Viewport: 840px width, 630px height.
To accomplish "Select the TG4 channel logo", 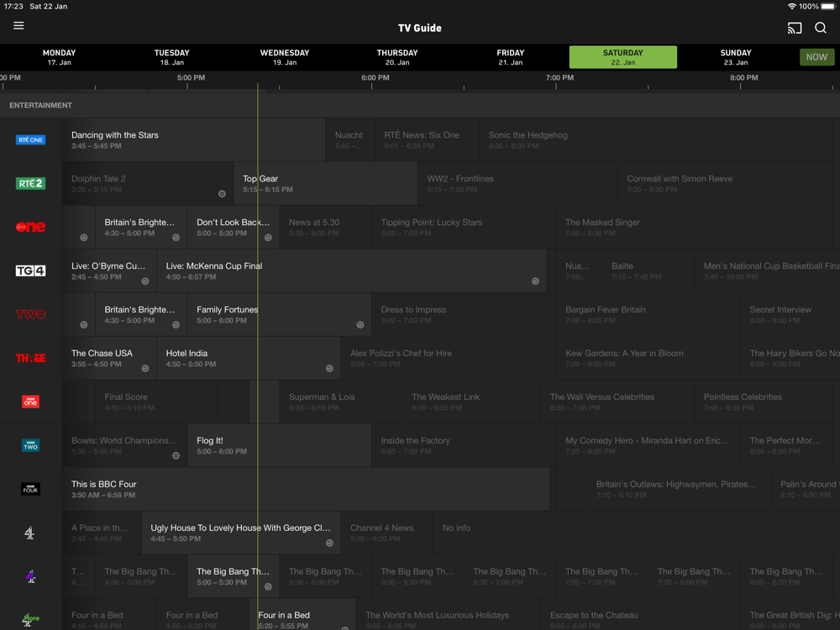I will (x=30, y=270).
